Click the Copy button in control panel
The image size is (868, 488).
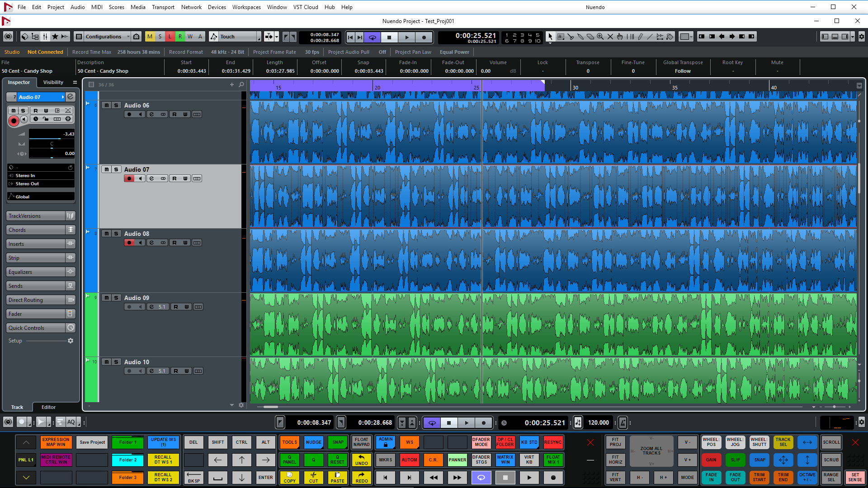pos(289,478)
